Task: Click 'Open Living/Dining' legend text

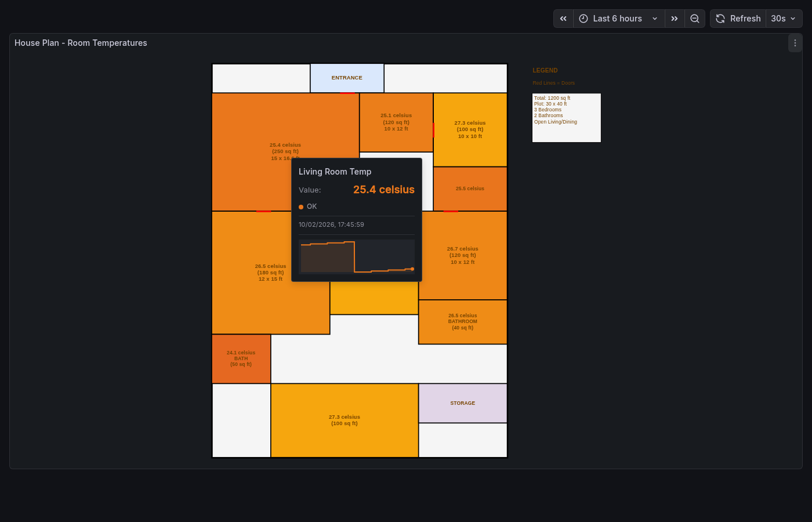Action: (x=556, y=122)
